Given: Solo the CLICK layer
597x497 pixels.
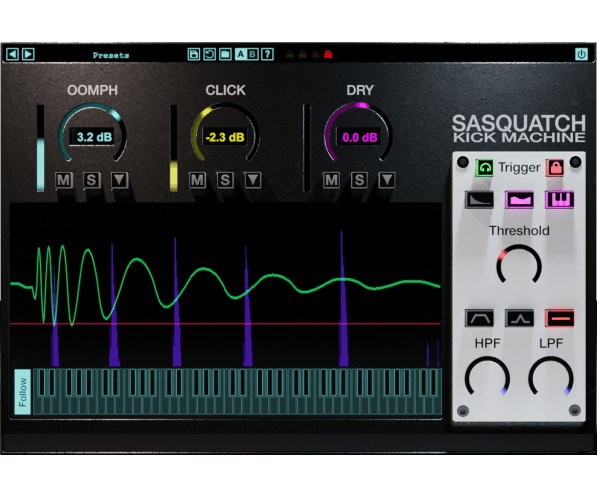Looking at the screenshot, I should click(225, 180).
